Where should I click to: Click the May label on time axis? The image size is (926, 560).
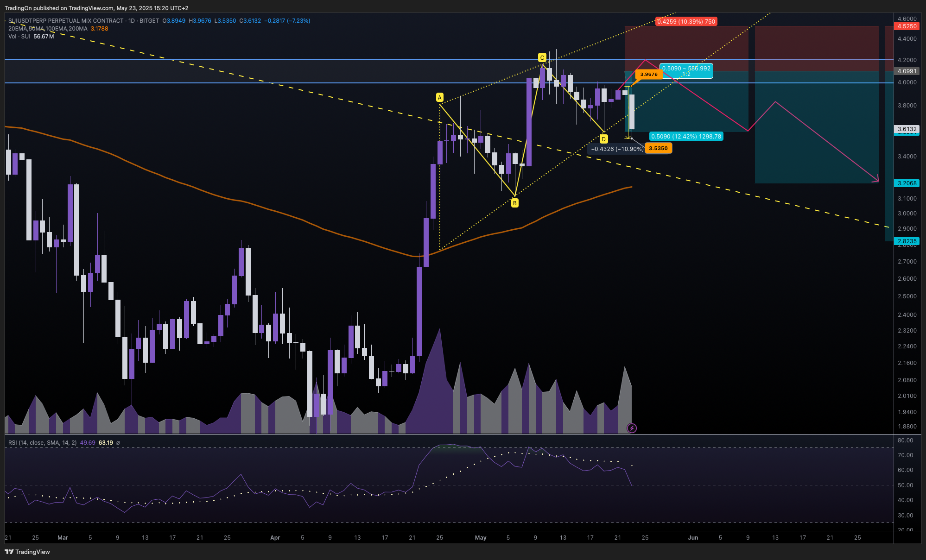pyautogui.click(x=481, y=538)
